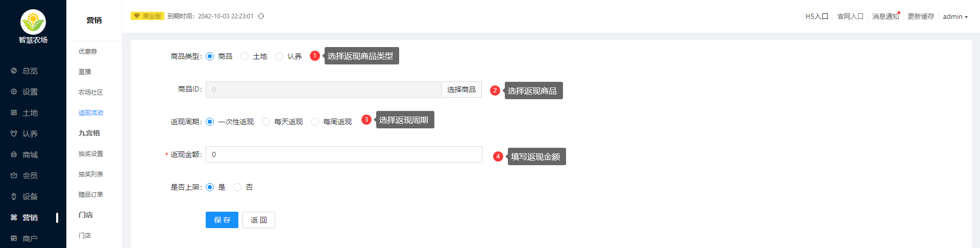Focus the 返现金额 input field
Viewport: 980px width, 248px height.
(x=344, y=154)
